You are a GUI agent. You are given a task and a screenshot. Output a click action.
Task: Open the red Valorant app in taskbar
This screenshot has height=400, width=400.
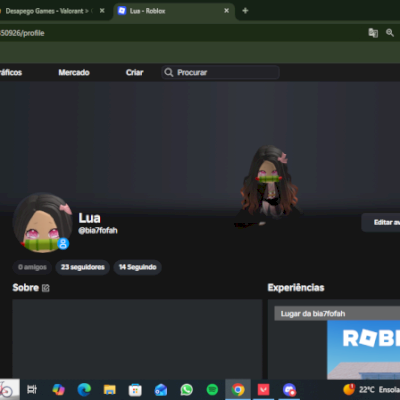[x=263, y=389]
